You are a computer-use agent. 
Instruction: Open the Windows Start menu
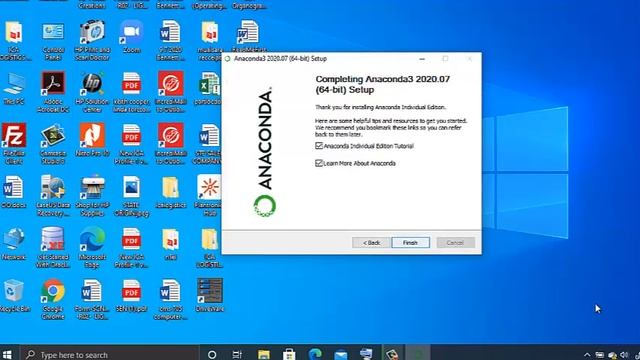tap(7, 354)
